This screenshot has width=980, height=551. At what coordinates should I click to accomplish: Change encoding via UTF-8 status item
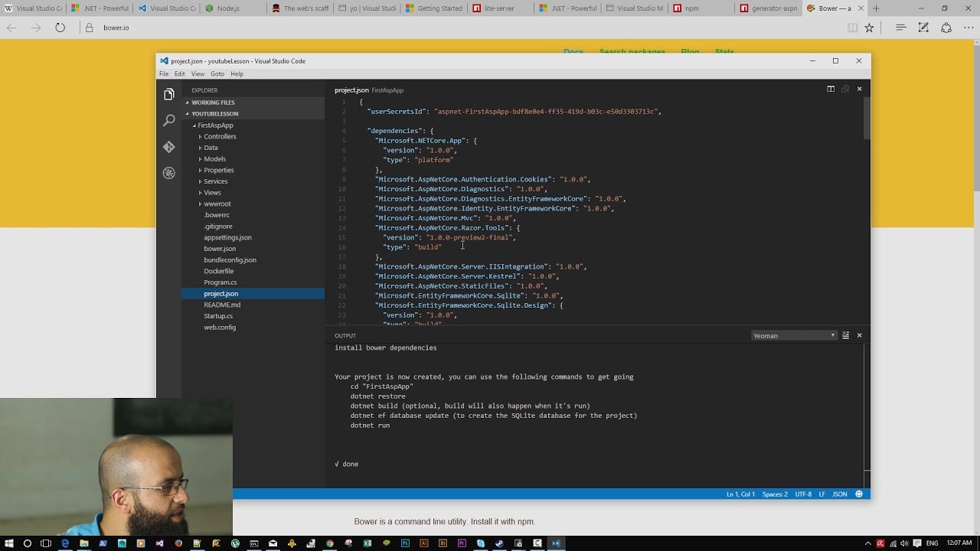pos(803,494)
